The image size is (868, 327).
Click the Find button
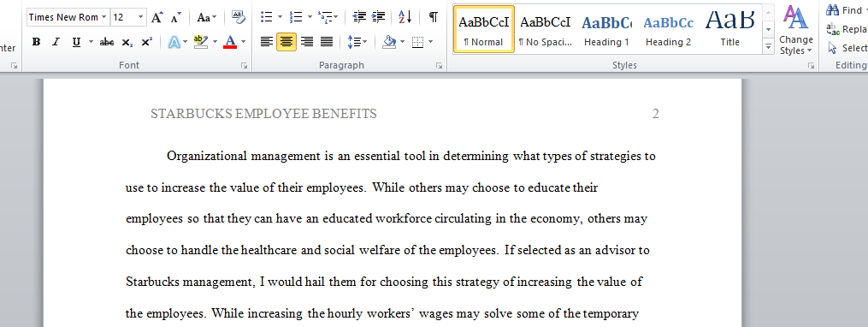click(x=845, y=10)
